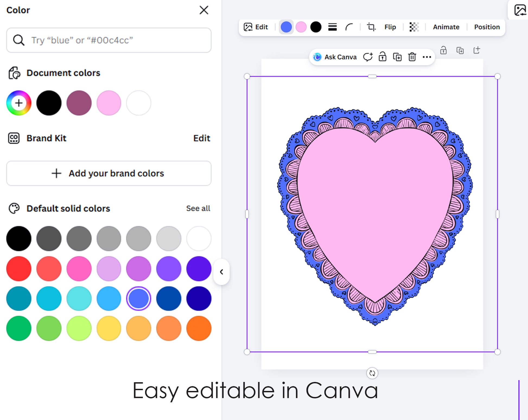Lock element using floating toolbar padlock
Screen dimensions: 528x420
[x=382, y=57]
